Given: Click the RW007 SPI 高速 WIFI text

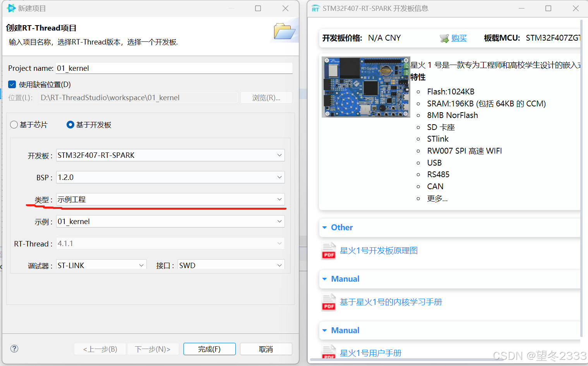Looking at the screenshot, I should pyautogui.click(x=465, y=151).
